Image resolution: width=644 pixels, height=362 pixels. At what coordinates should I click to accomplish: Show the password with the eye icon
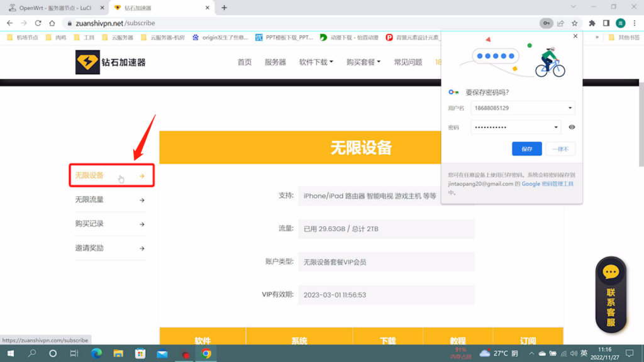click(x=572, y=127)
